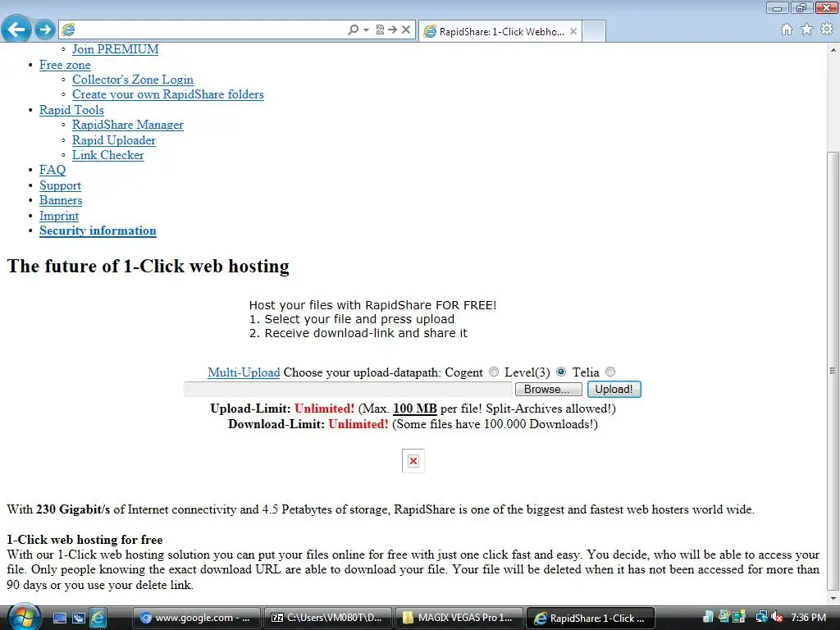Screen dimensions: 840x630
Task: Open RapidShare Manager link
Action: (x=127, y=125)
